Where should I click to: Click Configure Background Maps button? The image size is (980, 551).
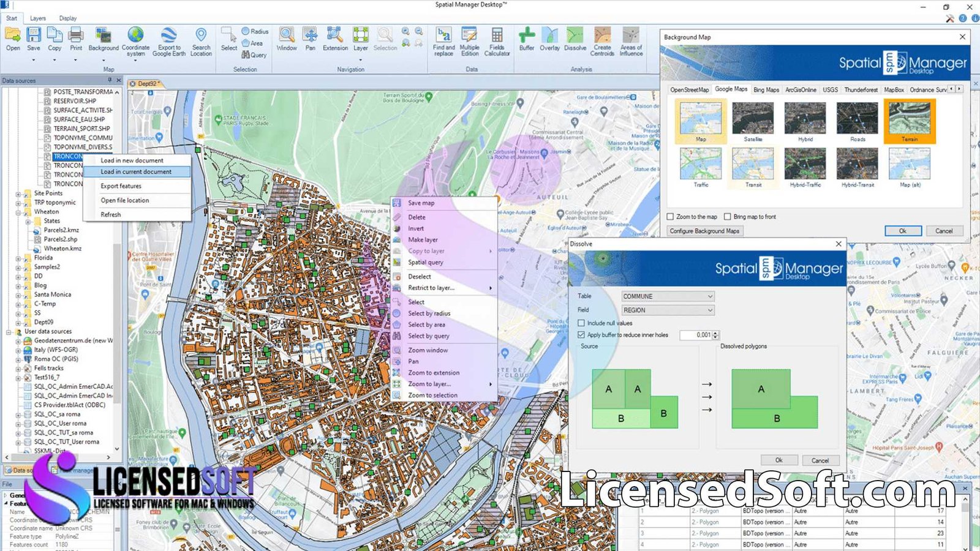click(x=704, y=231)
